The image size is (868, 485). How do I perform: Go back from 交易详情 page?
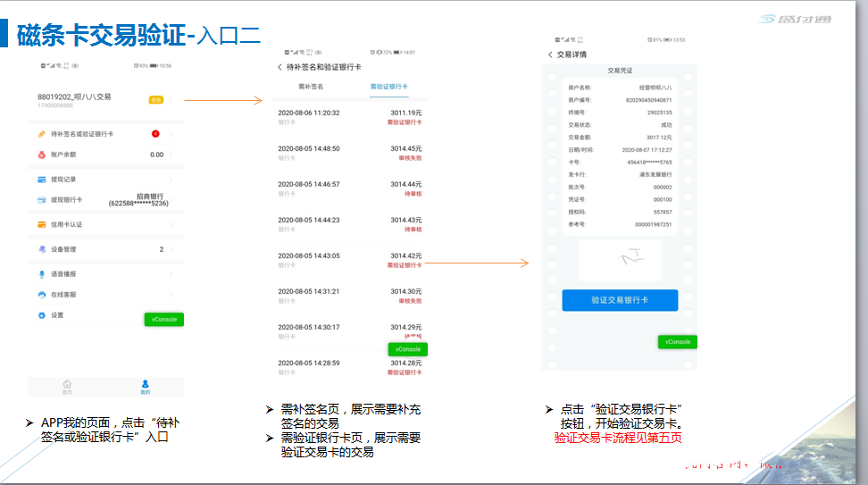(550, 54)
